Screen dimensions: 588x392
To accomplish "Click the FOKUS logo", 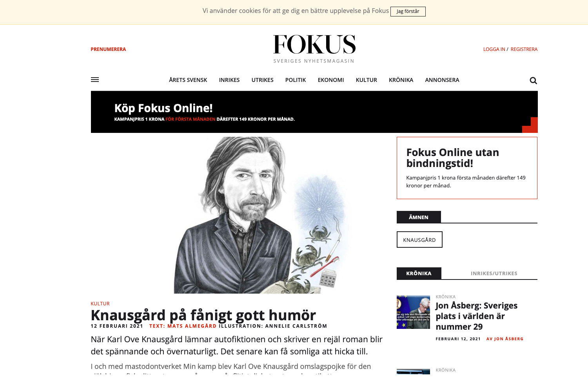I will [314, 49].
